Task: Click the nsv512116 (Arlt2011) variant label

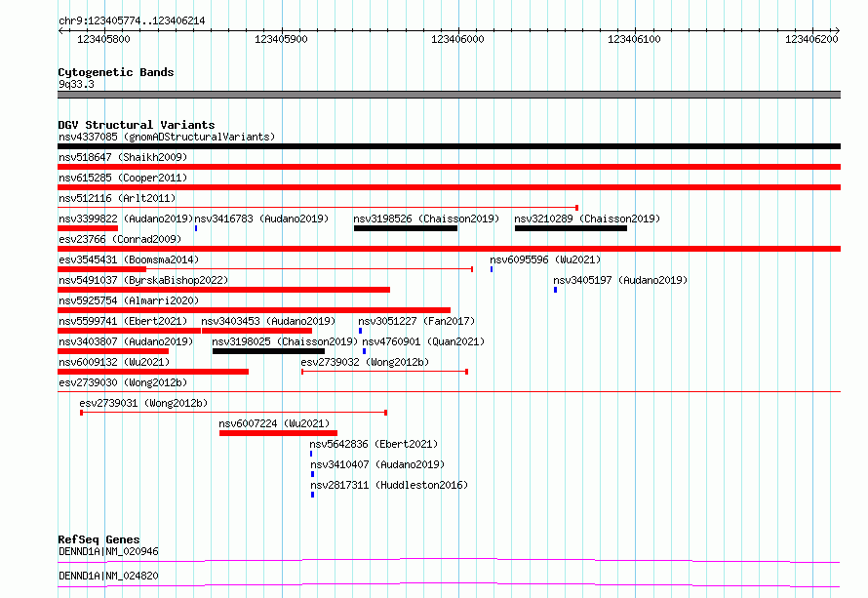Action: (x=117, y=198)
